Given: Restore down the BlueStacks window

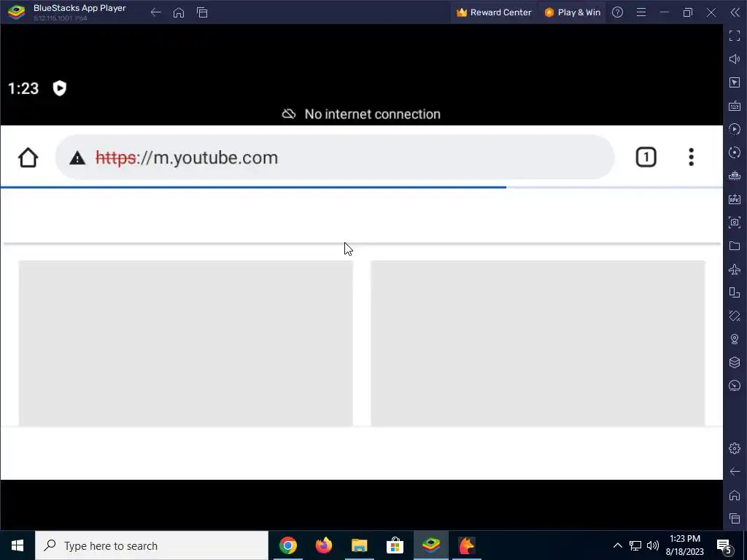Looking at the screenshot, I should coord(688,12).
